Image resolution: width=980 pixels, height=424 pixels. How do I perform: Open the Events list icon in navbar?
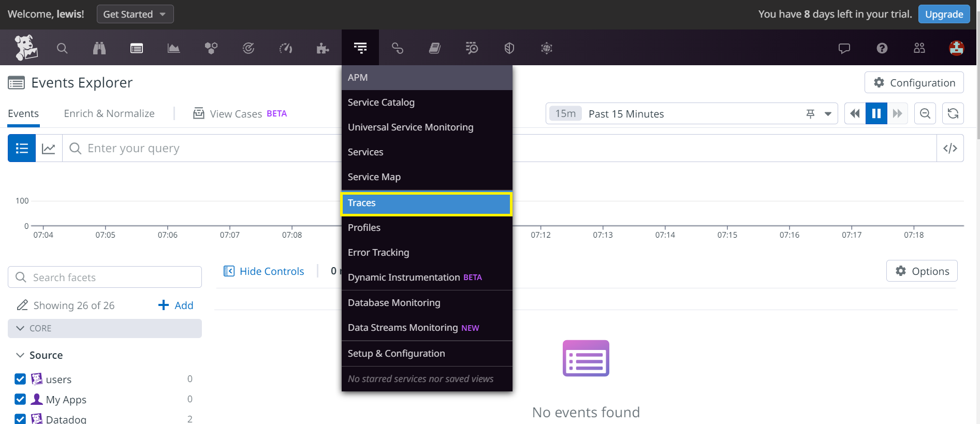point(137,48)
